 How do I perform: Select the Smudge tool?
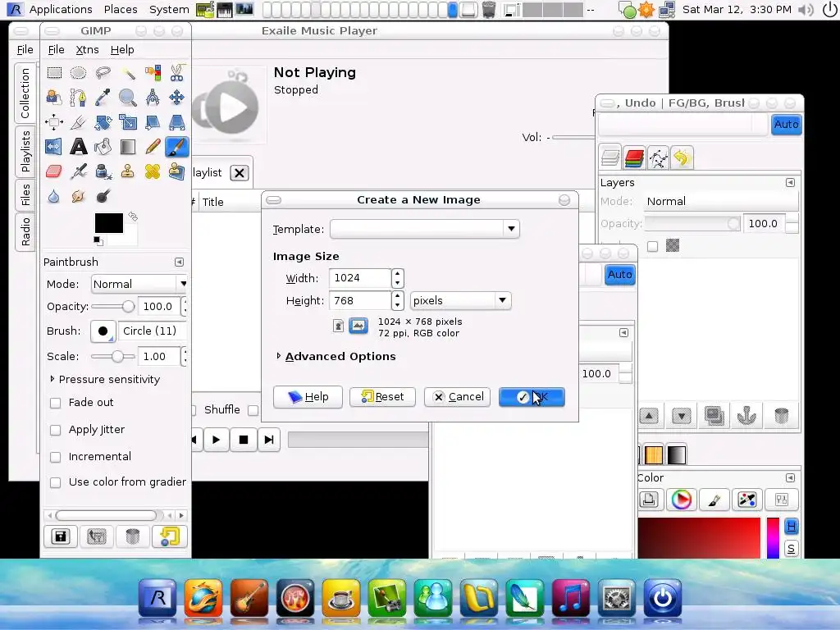78,197
